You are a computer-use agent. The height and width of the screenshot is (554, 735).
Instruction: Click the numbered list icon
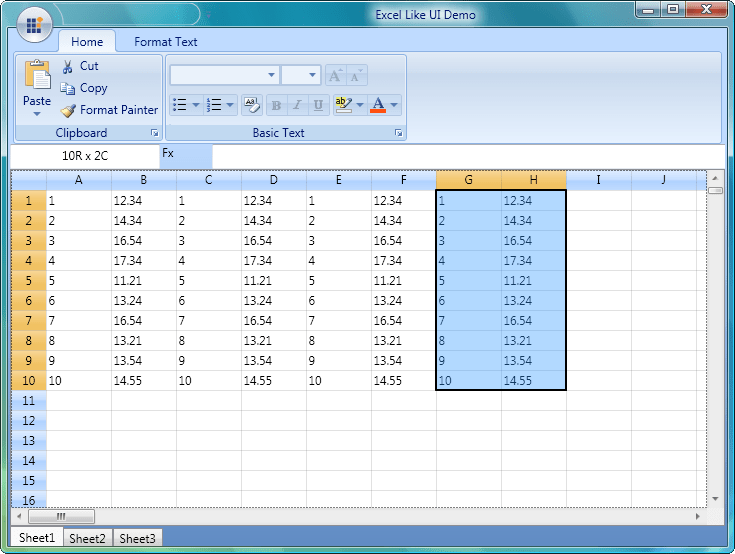tap(213, 105)
